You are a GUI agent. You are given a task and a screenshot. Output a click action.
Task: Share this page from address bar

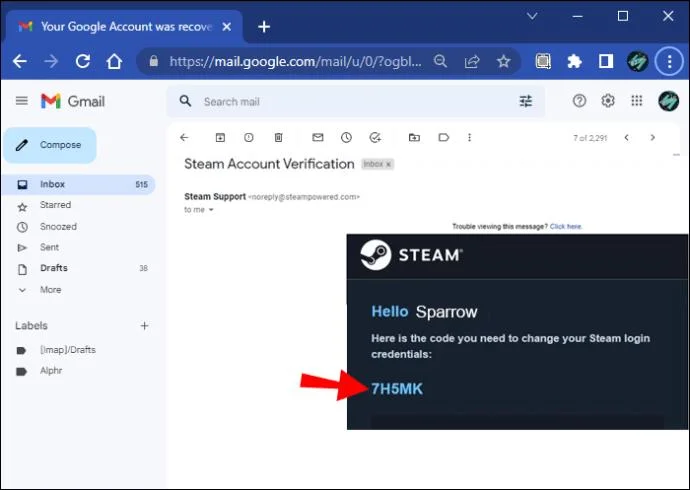pos(472,62)
